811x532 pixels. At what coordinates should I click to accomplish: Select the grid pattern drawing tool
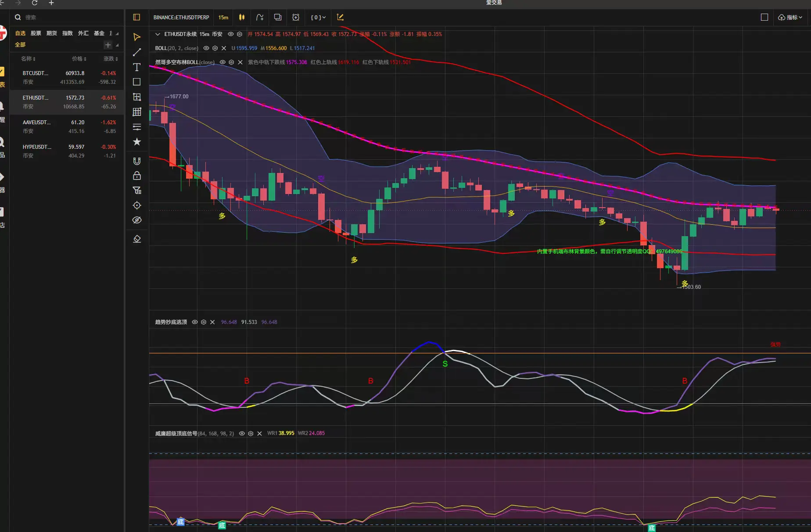(137, 112)
